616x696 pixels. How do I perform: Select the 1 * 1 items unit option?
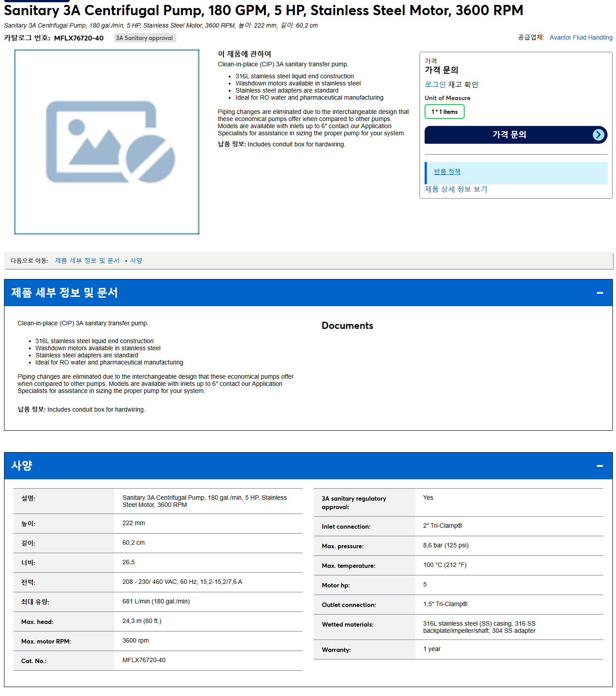tap(444, 112)
